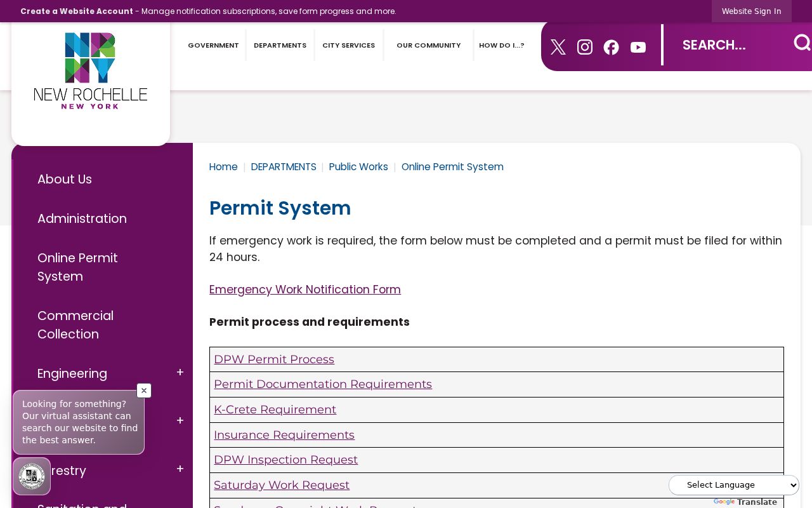Open the virtual assistant chat icon
The width and height of the screenshot is (812, 508).
click(32, 476)
